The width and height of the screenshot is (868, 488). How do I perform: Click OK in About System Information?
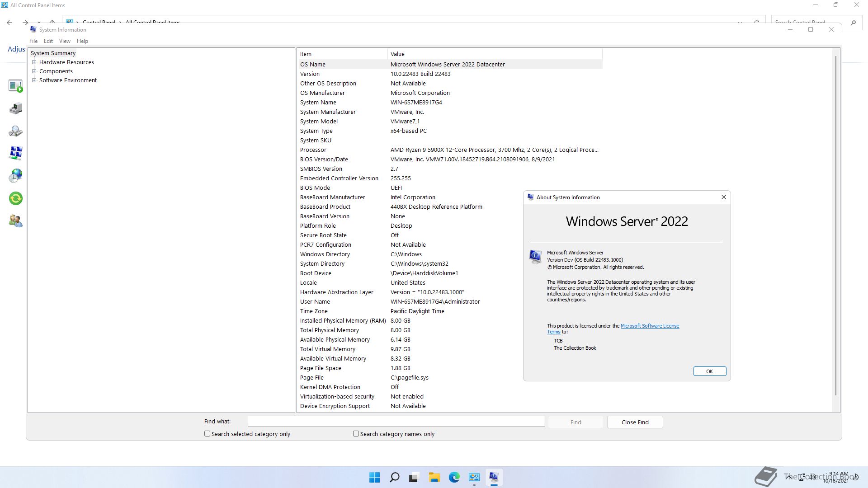click(709, 371)
